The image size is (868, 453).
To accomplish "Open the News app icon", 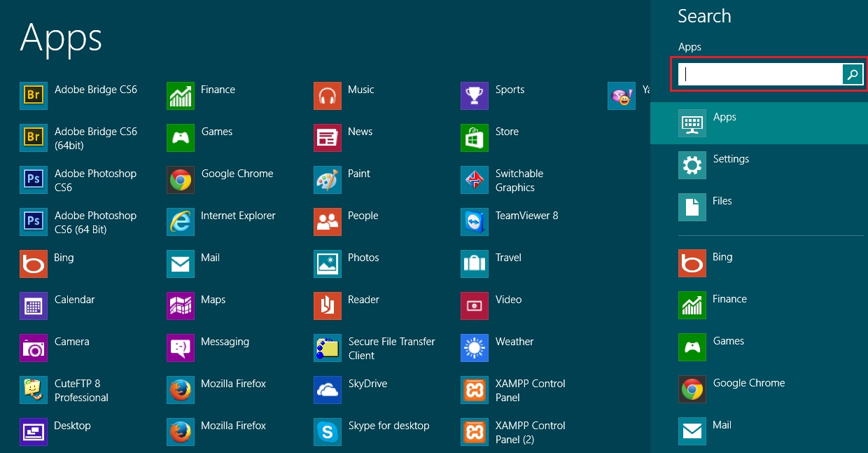I will click(x=328, y=138).
